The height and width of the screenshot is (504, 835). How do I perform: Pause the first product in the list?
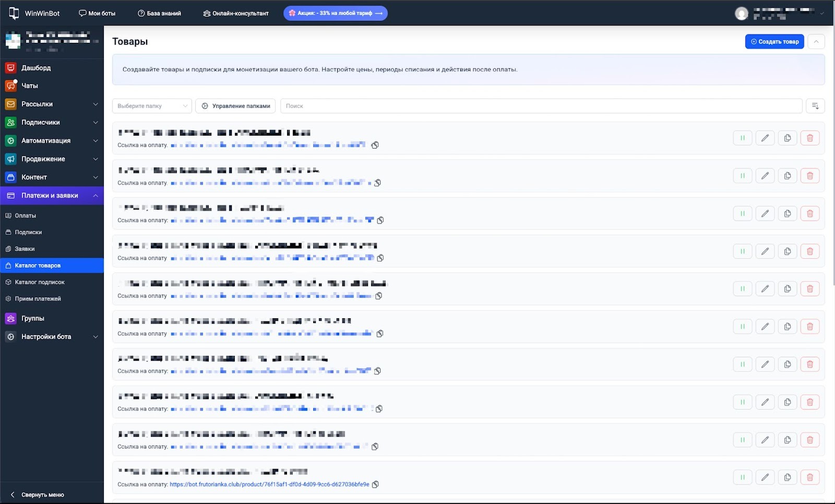pyautogui.click(x=742, y=138)
